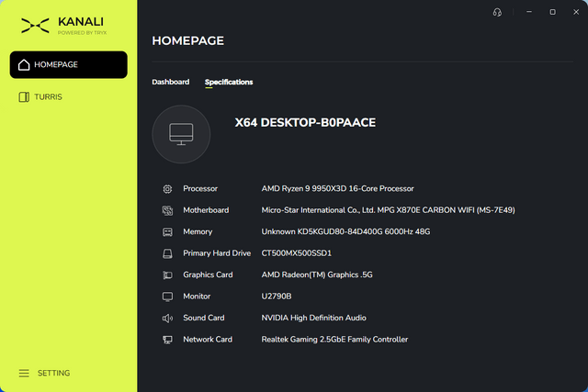
Task: Click the Primary Hard Drive label
Action: pos(217,253)
